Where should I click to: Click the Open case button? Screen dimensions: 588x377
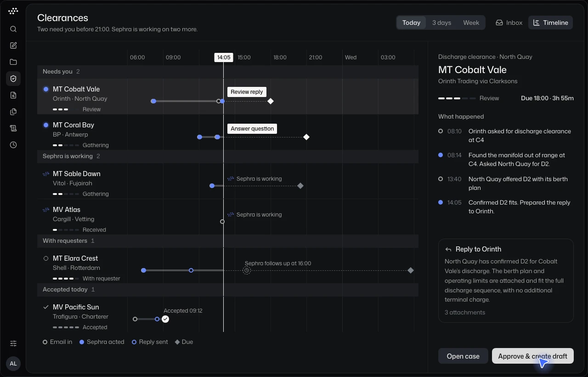(x=463, y=356)
